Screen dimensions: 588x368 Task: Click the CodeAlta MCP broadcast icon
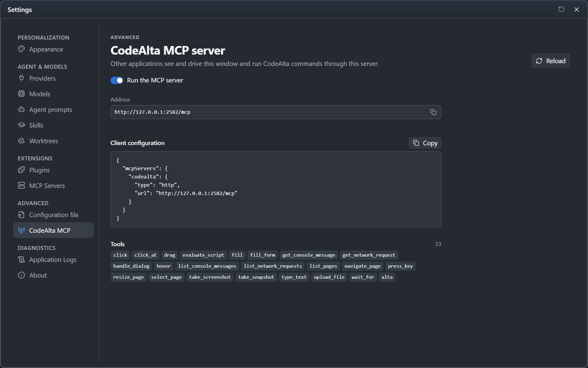(21, 230)
